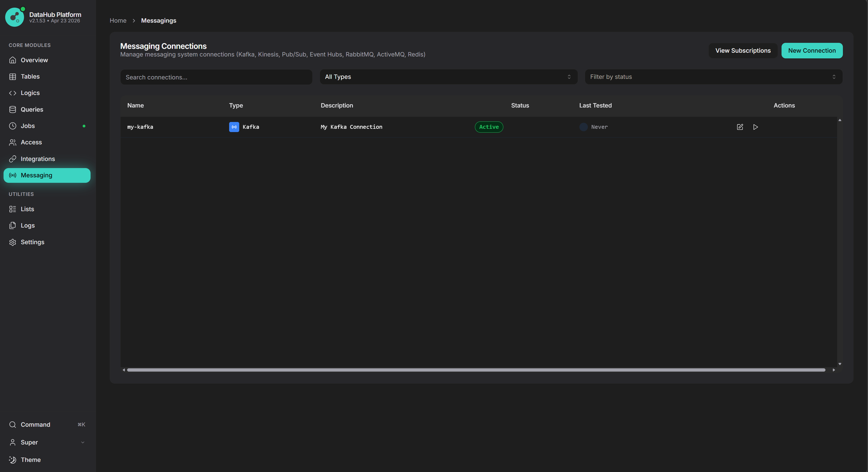Click the my-kafka name cell
The image size is (868, 472).
pyautogui.click(x=140, y=127)
